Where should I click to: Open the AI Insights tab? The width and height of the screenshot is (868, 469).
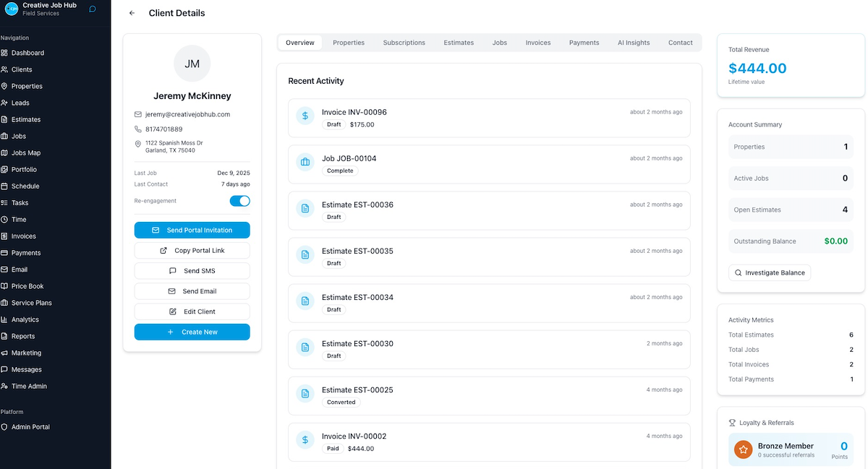pyautogui.click(x=633, y=43)
